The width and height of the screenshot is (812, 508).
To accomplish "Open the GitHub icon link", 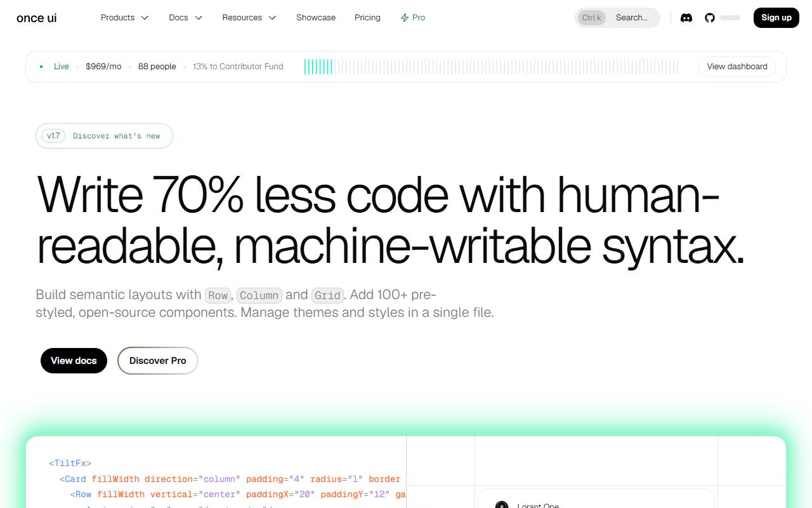I will coord(710,18).
